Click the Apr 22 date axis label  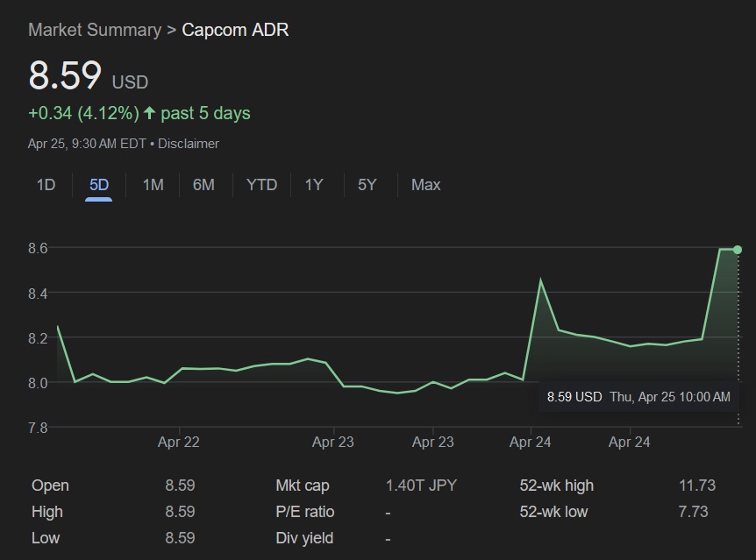click(178, 443)
